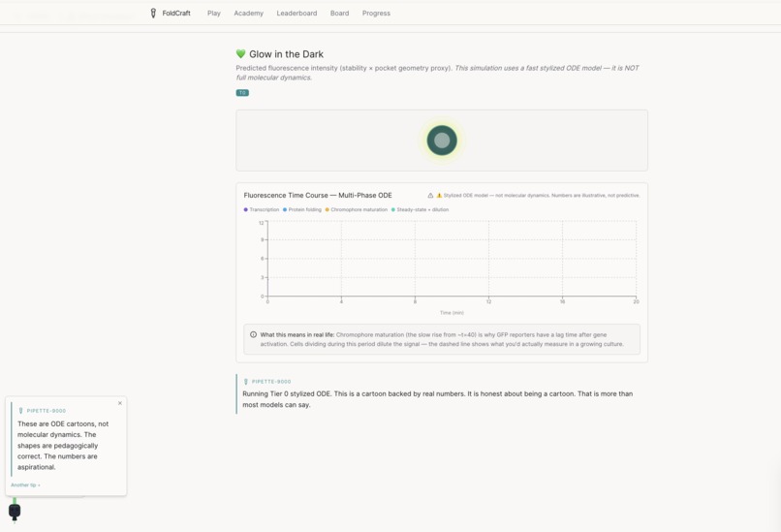Click the glowing fluorescence circle preview

[x=442, y=141]
